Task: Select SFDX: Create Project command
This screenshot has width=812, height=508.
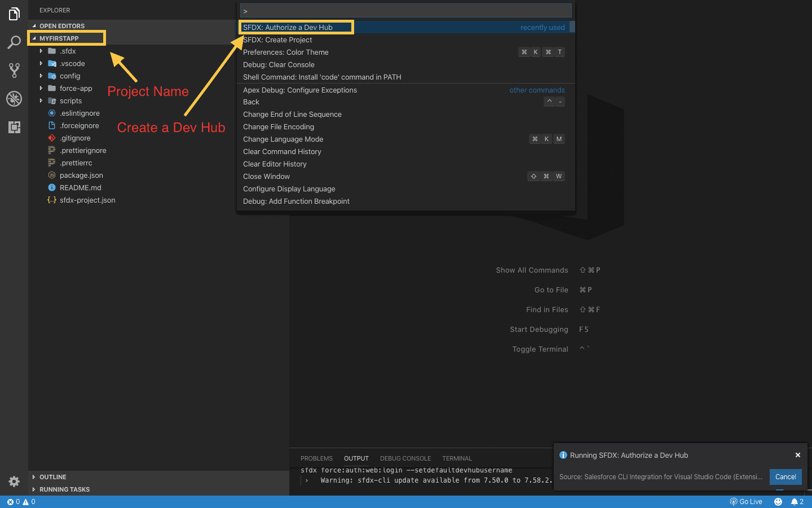Action: pos(403,40)
